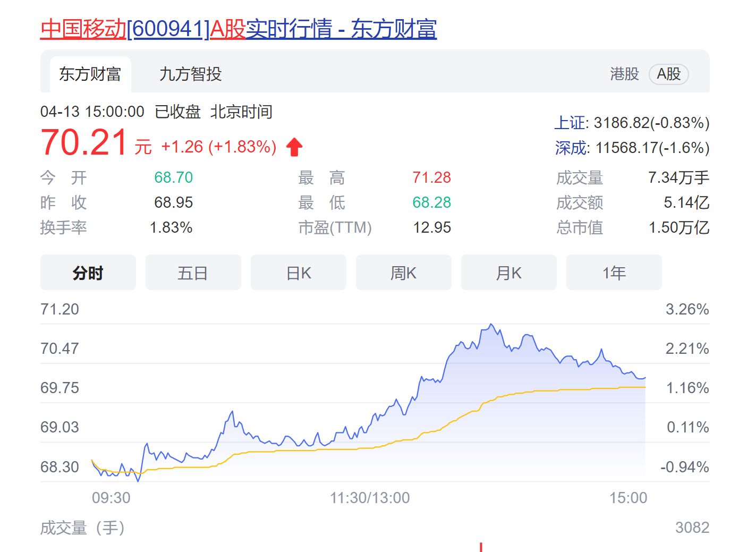Select the A股 market pill
756x552 pixels.
click(x=669, y=74)
